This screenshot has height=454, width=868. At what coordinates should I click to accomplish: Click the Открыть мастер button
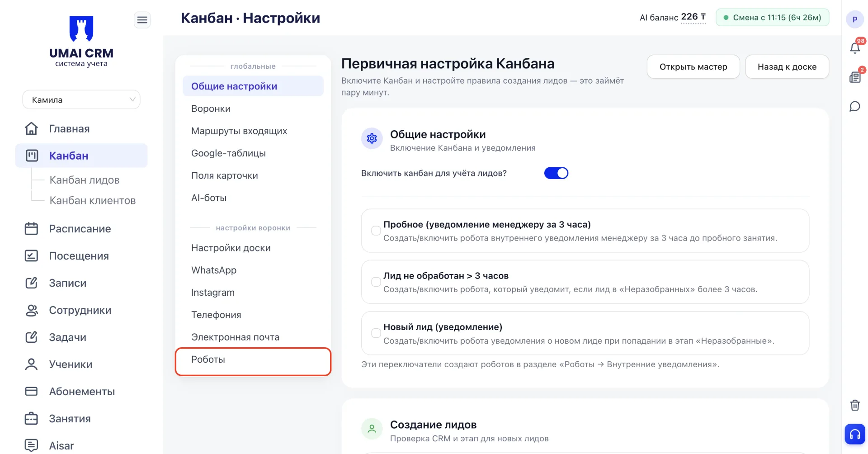[693, 67]
